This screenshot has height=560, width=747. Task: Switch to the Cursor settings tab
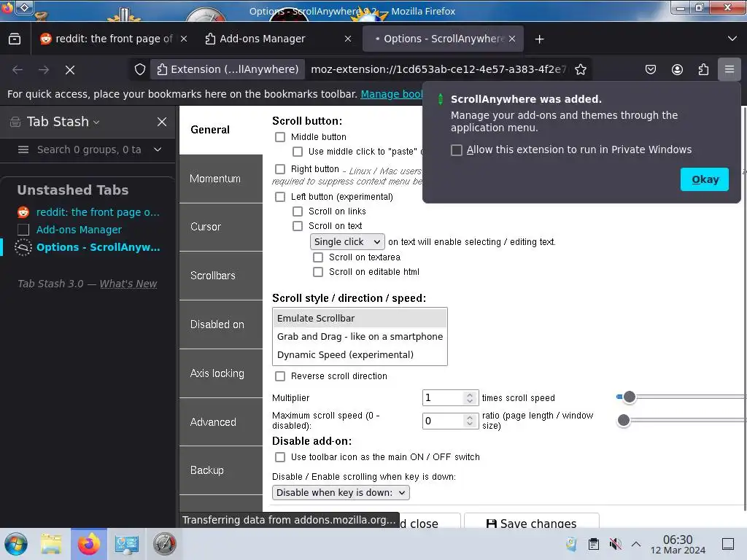click(221, 227)
